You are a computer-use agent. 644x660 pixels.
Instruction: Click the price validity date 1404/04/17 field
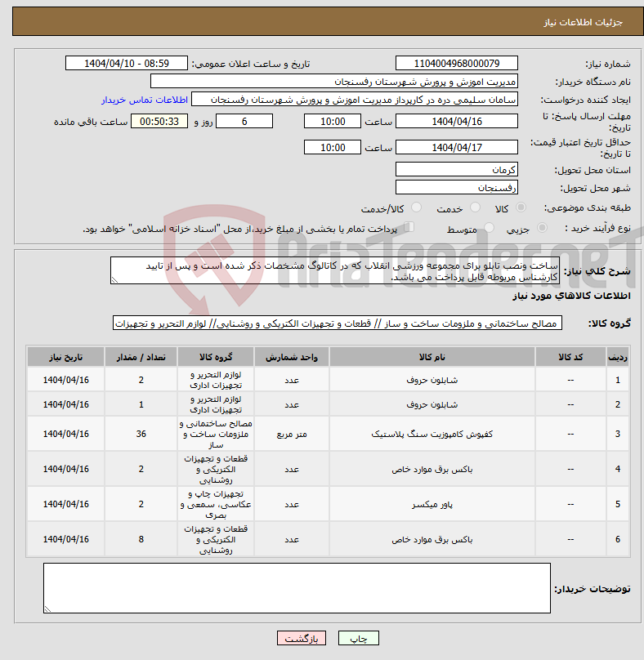[x=457, y=147]
